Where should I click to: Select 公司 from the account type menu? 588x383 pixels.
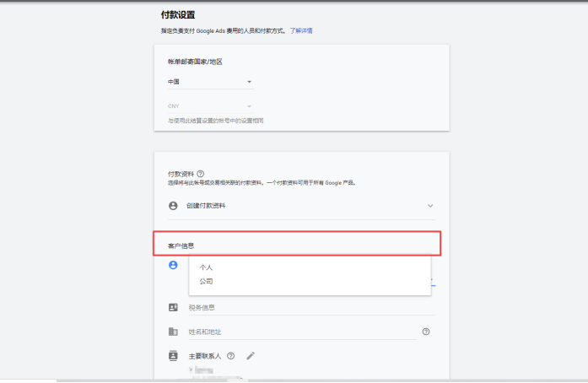tap(310, 281)
